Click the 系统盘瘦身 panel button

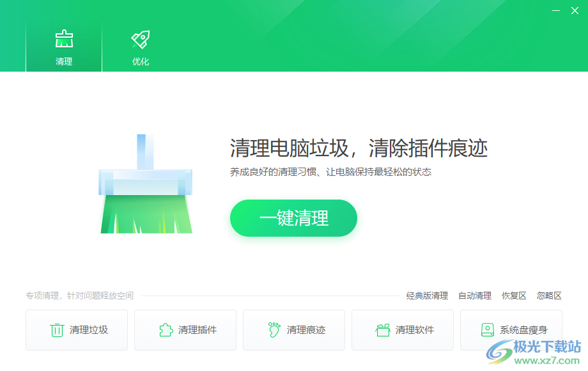pos(511,330)
